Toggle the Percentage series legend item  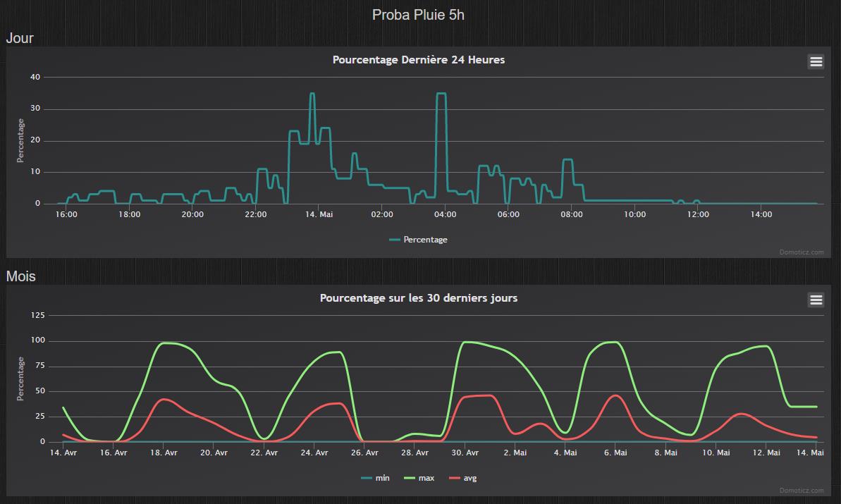418,240
